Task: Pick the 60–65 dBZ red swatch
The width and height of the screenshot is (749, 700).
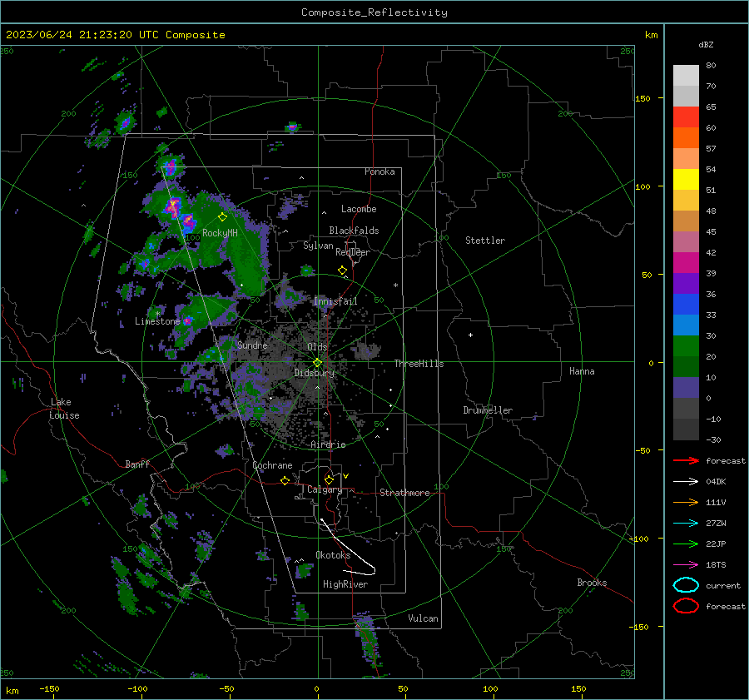Action: coord(686,117)
